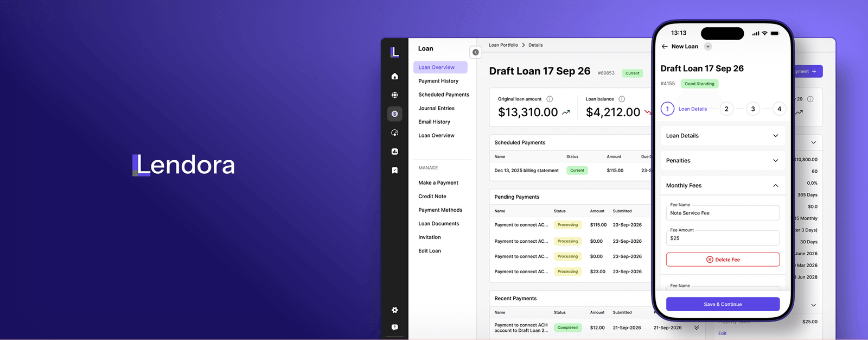868x340 pixels.
Task: Select Invitation under Manage
Action: point(430,237)
